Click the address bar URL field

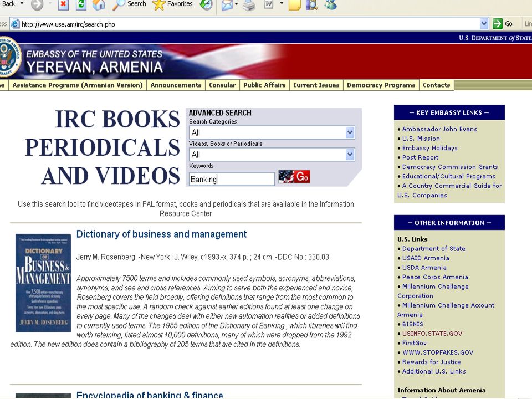coord(249,24)
